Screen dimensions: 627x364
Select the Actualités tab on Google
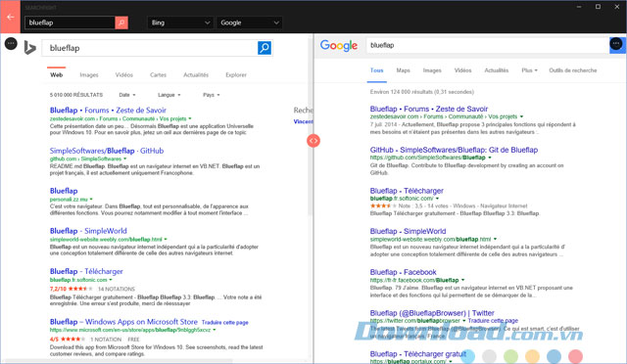[497, 70]
